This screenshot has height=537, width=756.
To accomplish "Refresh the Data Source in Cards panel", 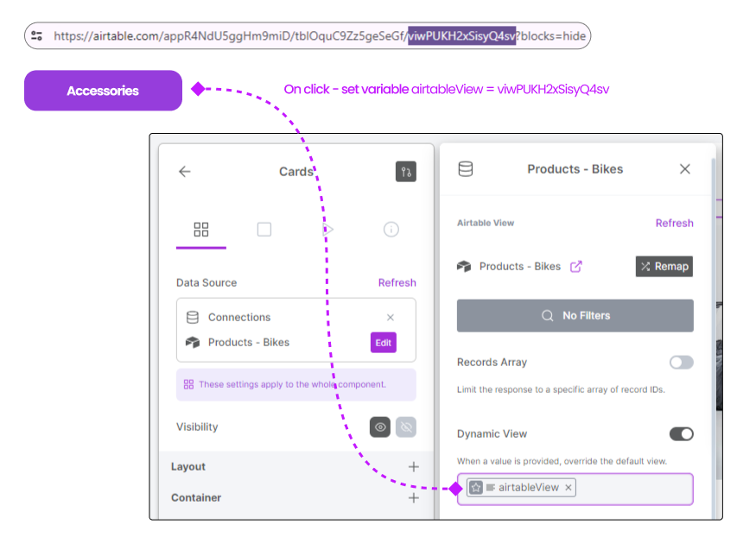I will click(x=397, y=282).
